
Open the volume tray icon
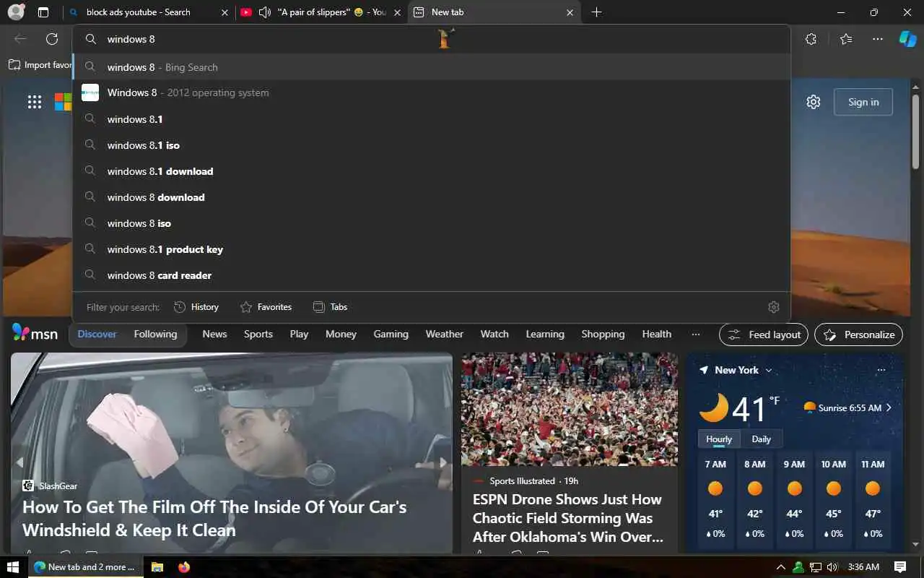pyautogui.click(x=832, y=567)
